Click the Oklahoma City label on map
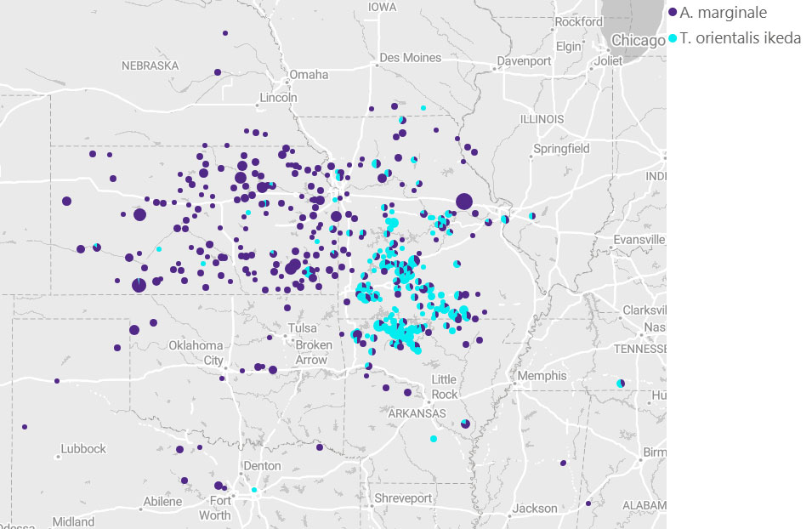Viewport: 812px width, 529px height. pos(195,353)
